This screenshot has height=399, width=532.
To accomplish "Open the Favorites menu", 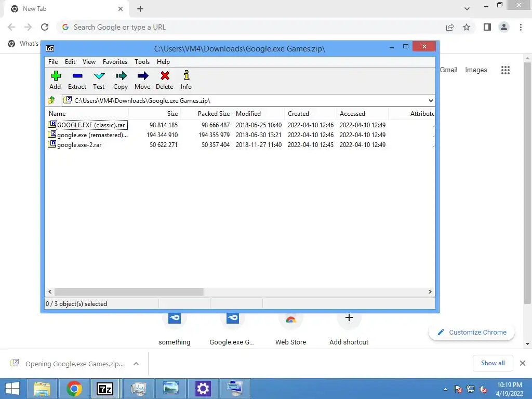I will point(115,62).
